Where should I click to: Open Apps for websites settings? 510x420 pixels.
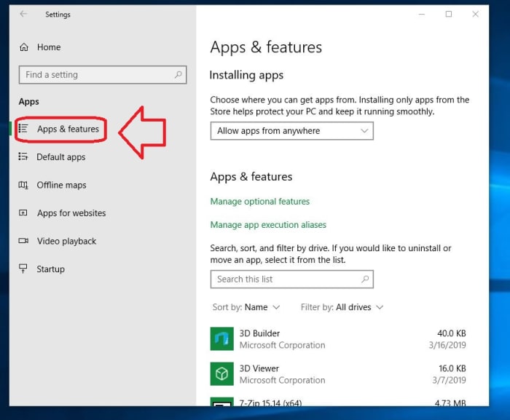[x=71, y=213]
